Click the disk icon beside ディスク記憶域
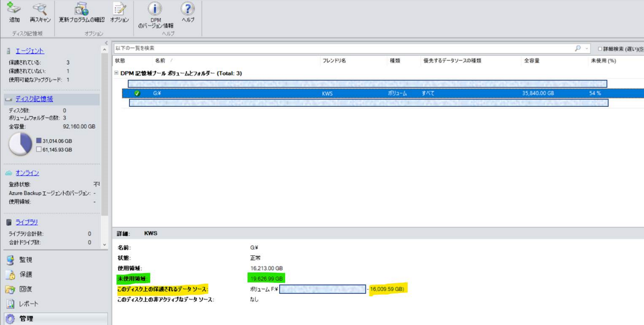The width and height of the screenshot is (644, 325). click(9, 99)
